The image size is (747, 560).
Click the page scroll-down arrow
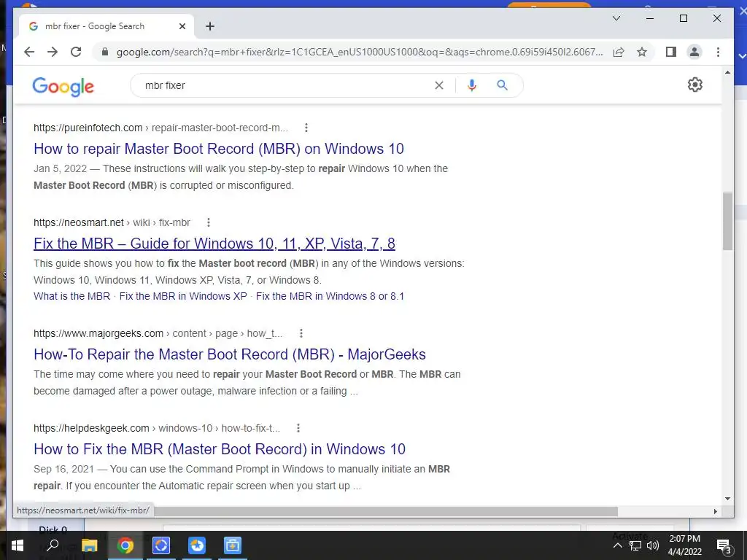tap(727, 499)
